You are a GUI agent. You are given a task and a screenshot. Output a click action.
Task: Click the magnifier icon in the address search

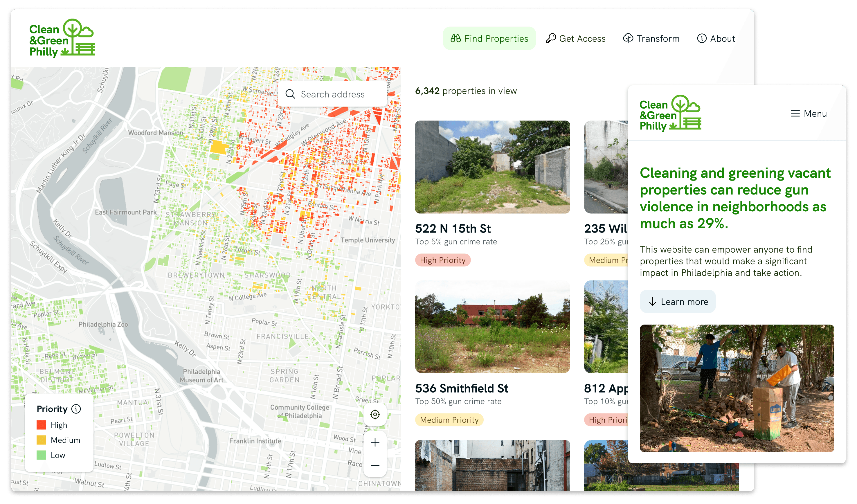point(290,94)
